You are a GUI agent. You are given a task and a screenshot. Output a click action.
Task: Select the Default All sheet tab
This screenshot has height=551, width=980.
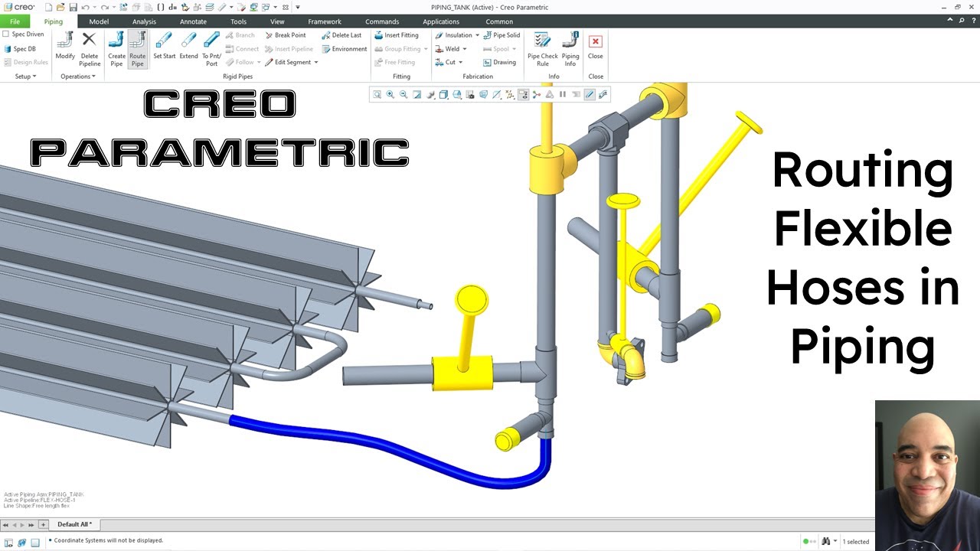click(x=75, y=524)
